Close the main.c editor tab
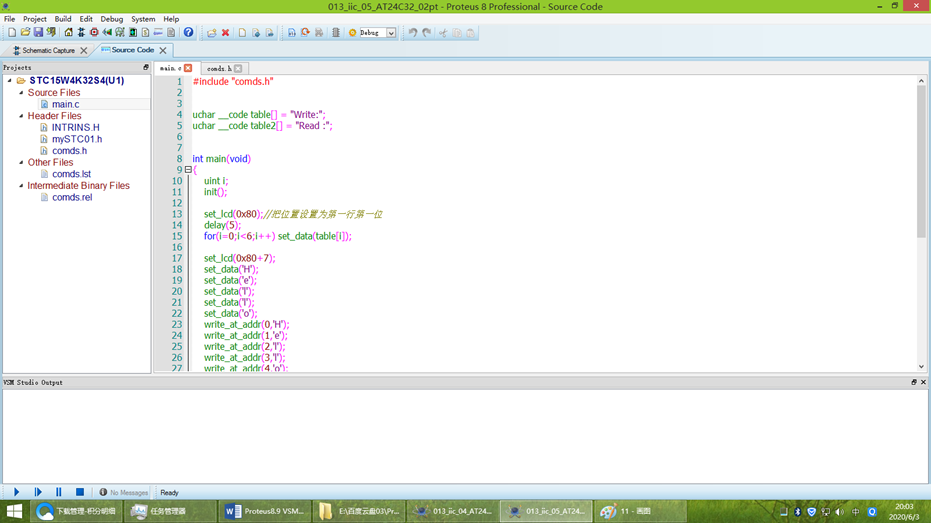The height and width of the screenshot is (524, 931). [x=188, y=68]
